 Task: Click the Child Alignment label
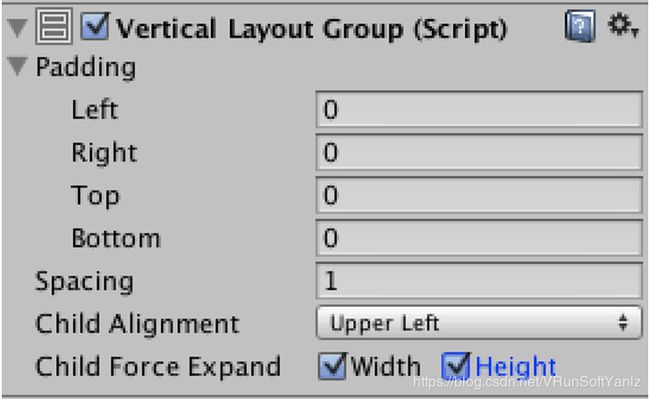point(137,324)
